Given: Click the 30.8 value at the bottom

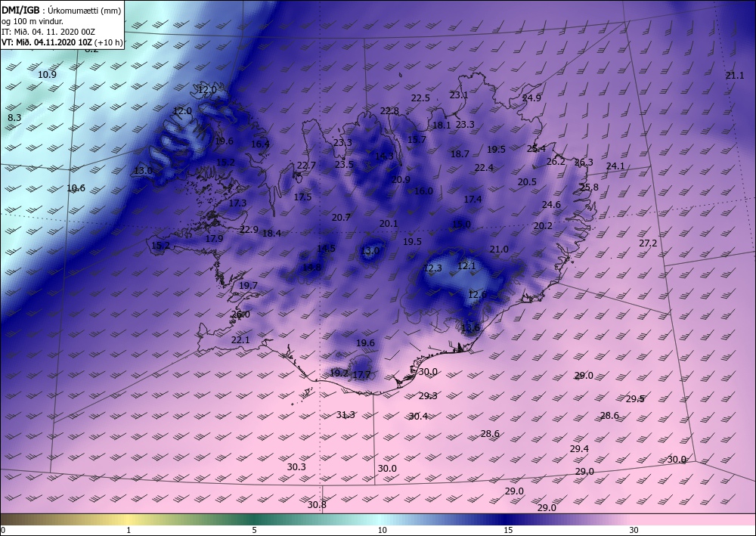Looking at the screenshot, I should pos(317,505).
